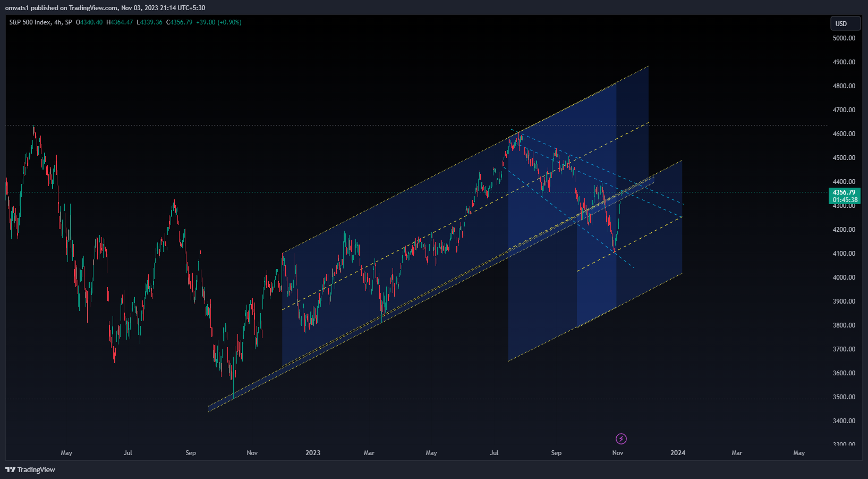
Task: Click the close value C4356.79
Action: point(179,22)
